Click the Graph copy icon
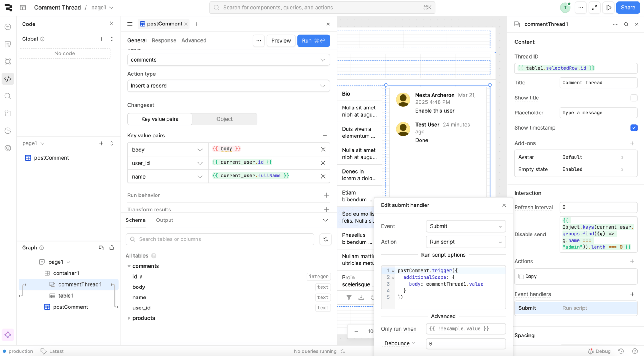The image size is (644, 356). (x=101, y=248)
